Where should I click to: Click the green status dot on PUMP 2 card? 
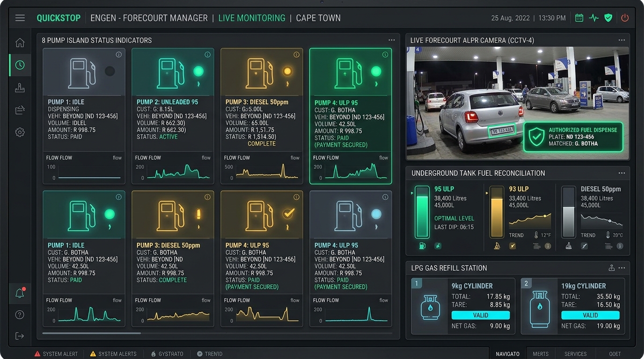tap(199, 71)
